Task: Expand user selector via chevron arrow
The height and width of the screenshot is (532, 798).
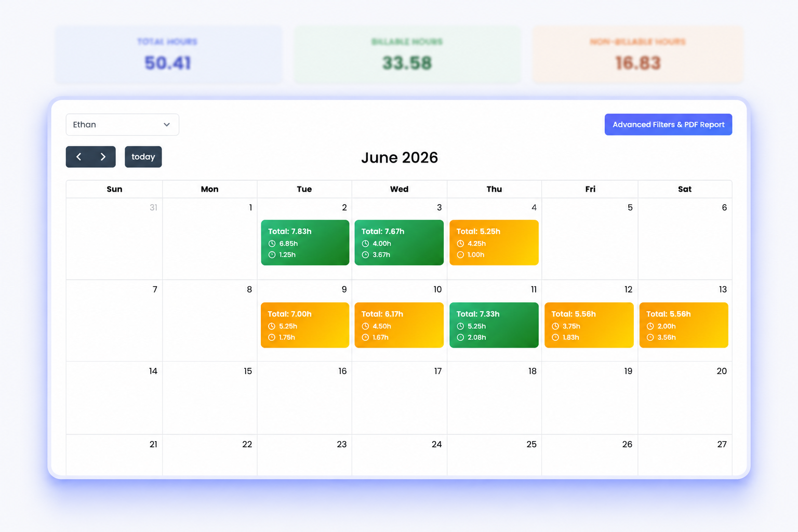Action: 167,125
